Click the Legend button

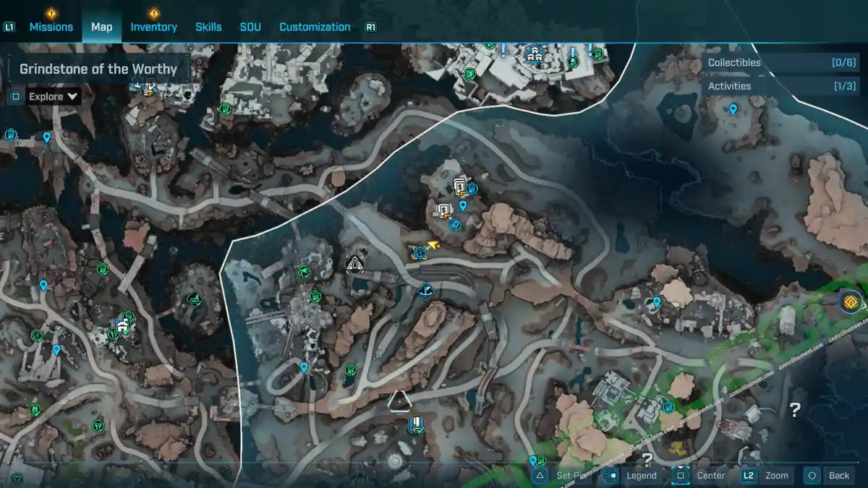pos(631,475)
